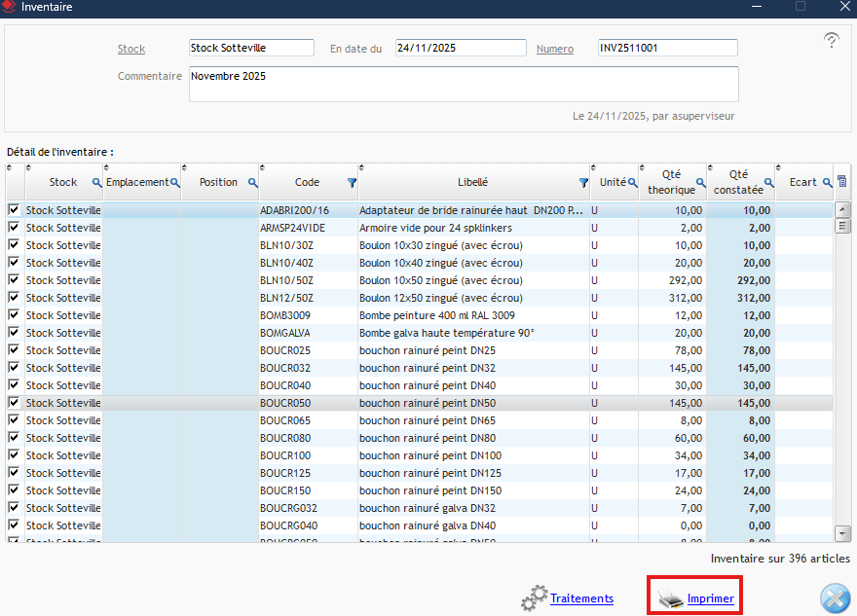The width and height of the screenshot is (857, 616).
Task: Toggle the checkbox for row BOMB3009
Action: click(14, 315)
